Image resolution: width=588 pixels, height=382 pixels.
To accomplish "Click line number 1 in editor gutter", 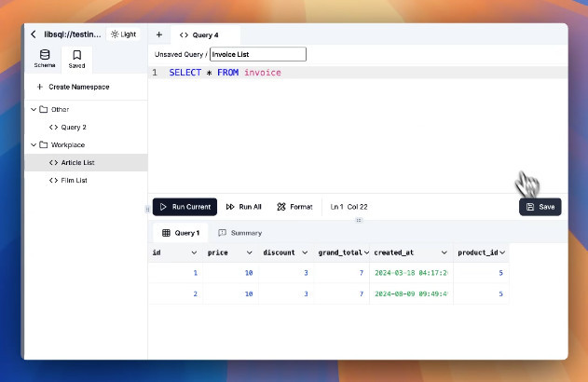I will click(x=155, y=73).
